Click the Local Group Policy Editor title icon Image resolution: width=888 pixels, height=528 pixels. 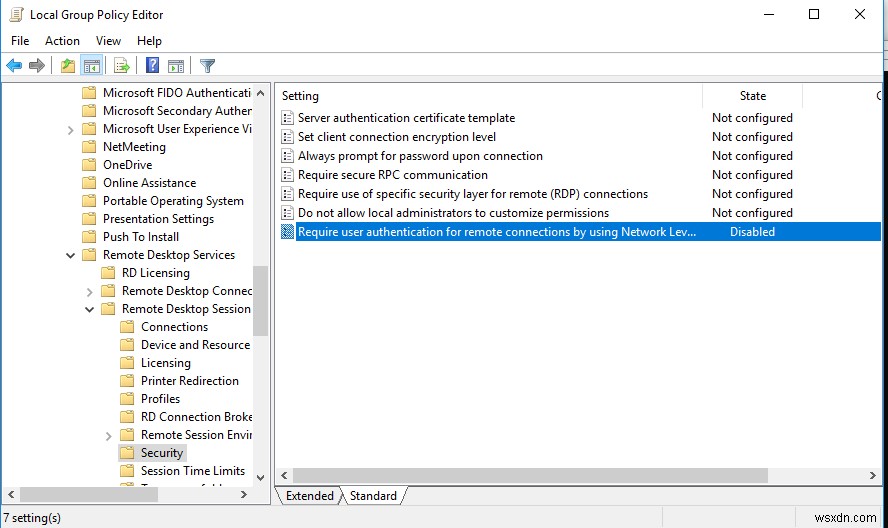click(x=16, y=14)
